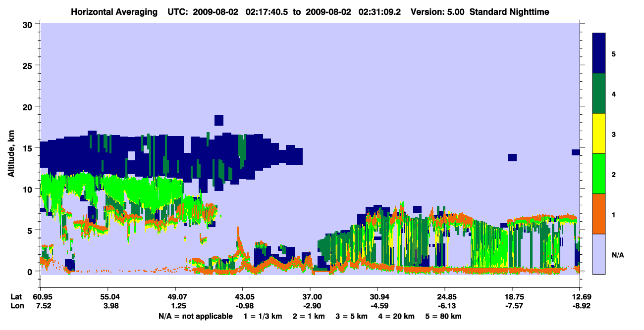Click the y-axis tick label 30

point(29,24)
